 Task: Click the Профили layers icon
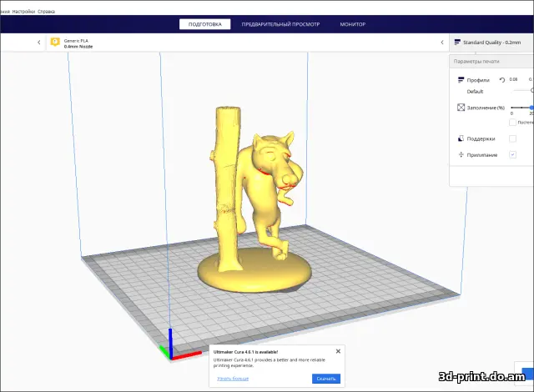click(461, 80)
